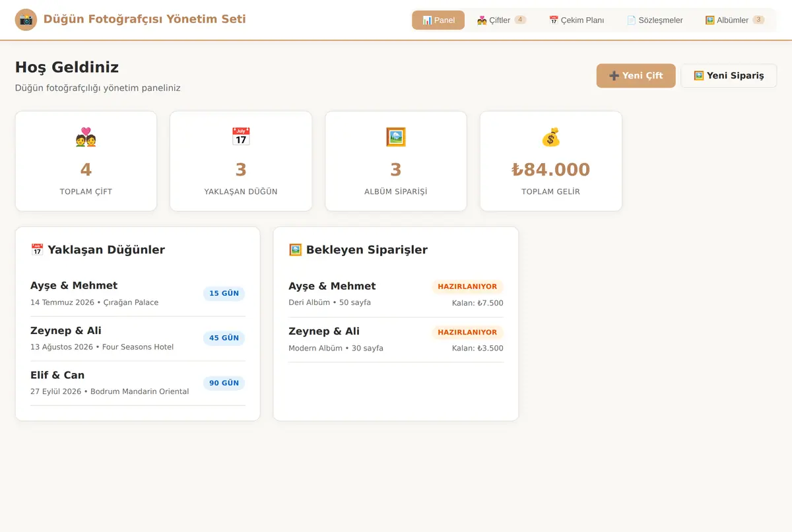This screenshot has width=792, height=532.
Task: Open the Zeynep & Ali upcoming wedding row
Action: pos(137,339)
